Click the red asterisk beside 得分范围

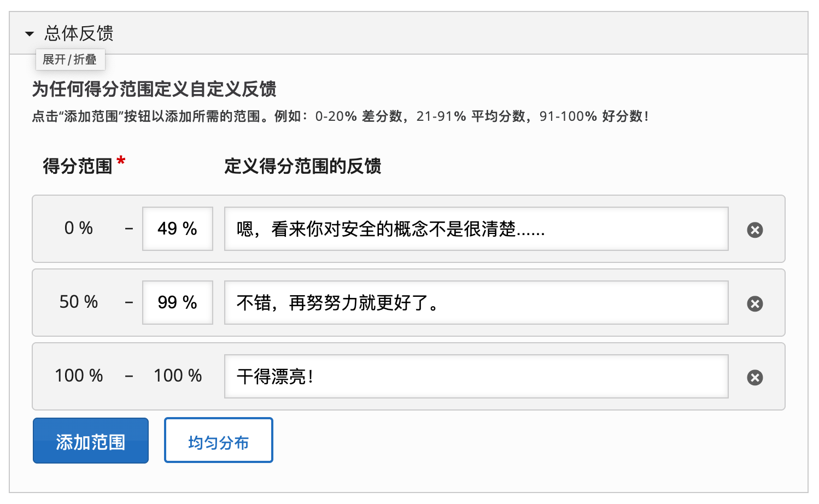tap(121, 160)
